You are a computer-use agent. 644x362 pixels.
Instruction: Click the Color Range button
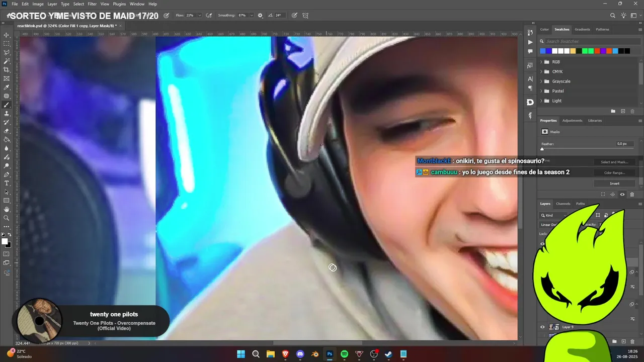pos(615,172)
